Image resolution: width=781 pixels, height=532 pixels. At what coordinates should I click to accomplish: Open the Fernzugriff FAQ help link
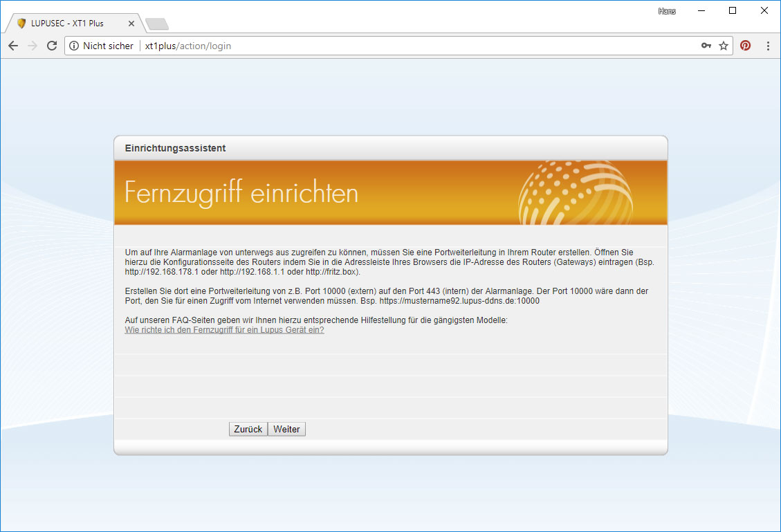tap(224, 330)
